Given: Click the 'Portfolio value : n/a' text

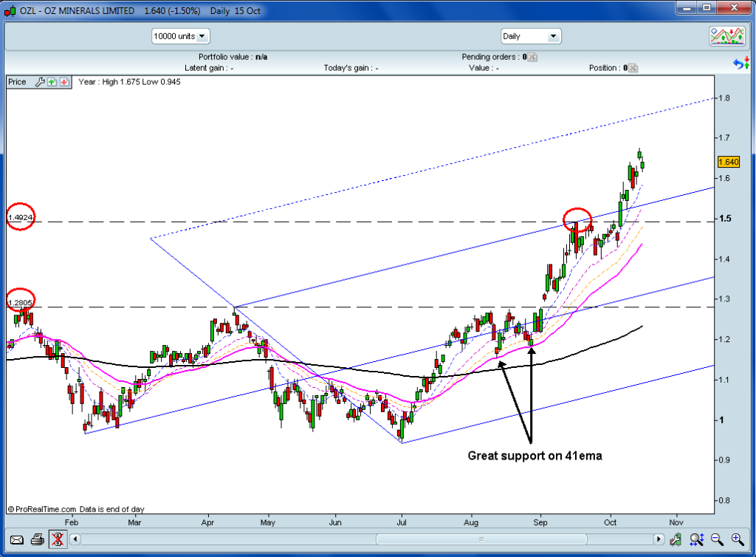Looking at the screenshot, I should pyautogui.click(x=233, y=57).
